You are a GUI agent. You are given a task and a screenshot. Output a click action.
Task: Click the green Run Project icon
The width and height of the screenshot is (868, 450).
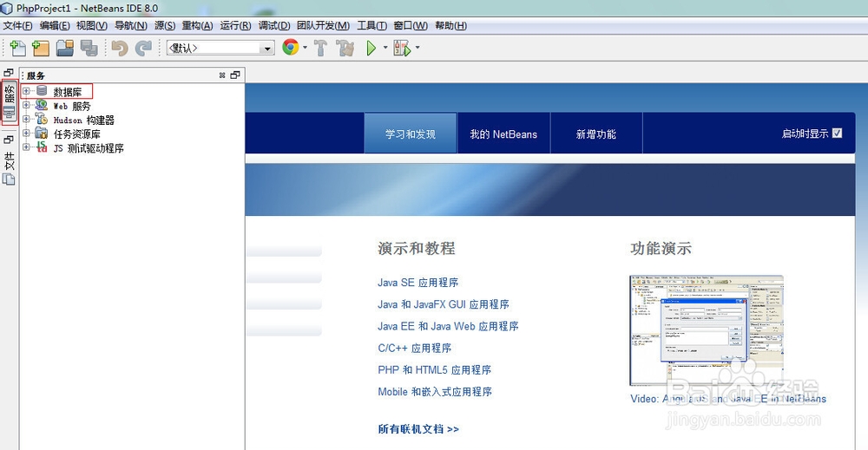point(372,48)
